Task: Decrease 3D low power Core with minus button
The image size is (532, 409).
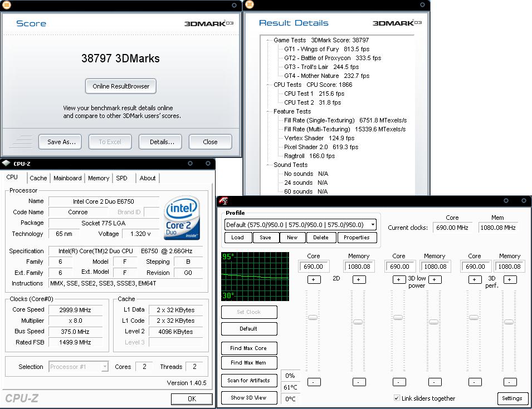Action: tap(399, 382)
